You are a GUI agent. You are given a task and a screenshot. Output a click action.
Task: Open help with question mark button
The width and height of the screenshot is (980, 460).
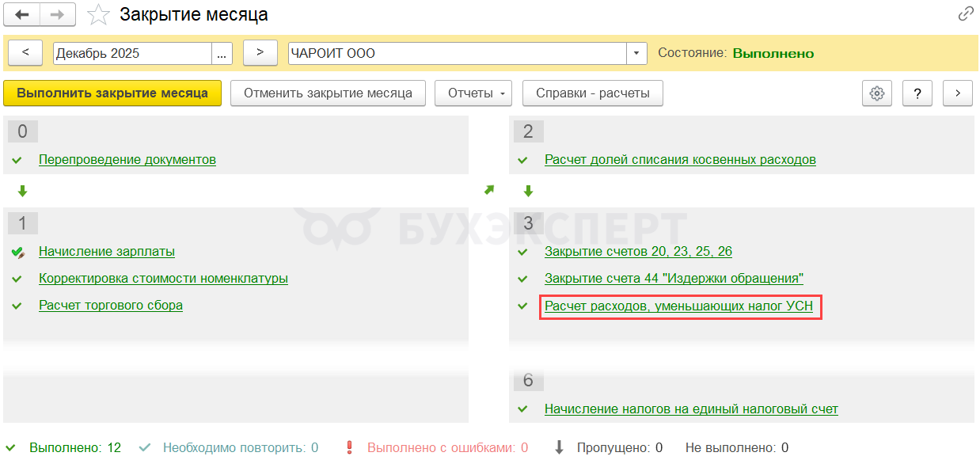point(917,93)
